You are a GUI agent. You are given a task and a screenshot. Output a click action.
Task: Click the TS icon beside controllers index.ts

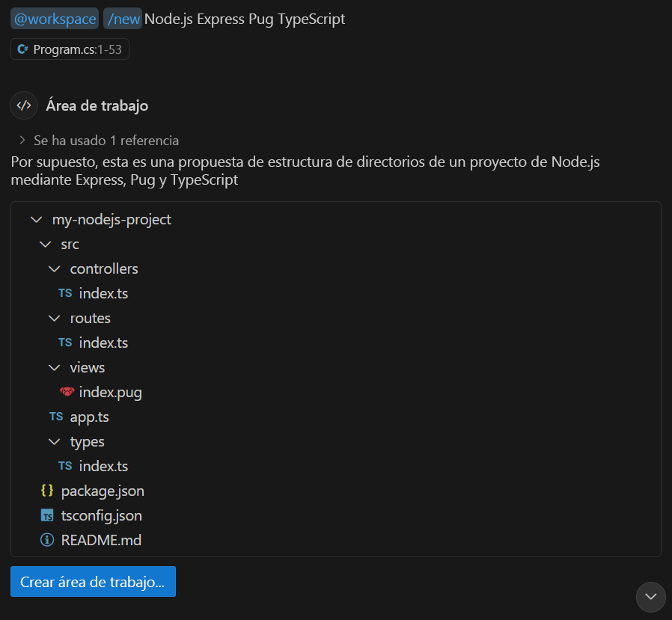tap(65, 293)
